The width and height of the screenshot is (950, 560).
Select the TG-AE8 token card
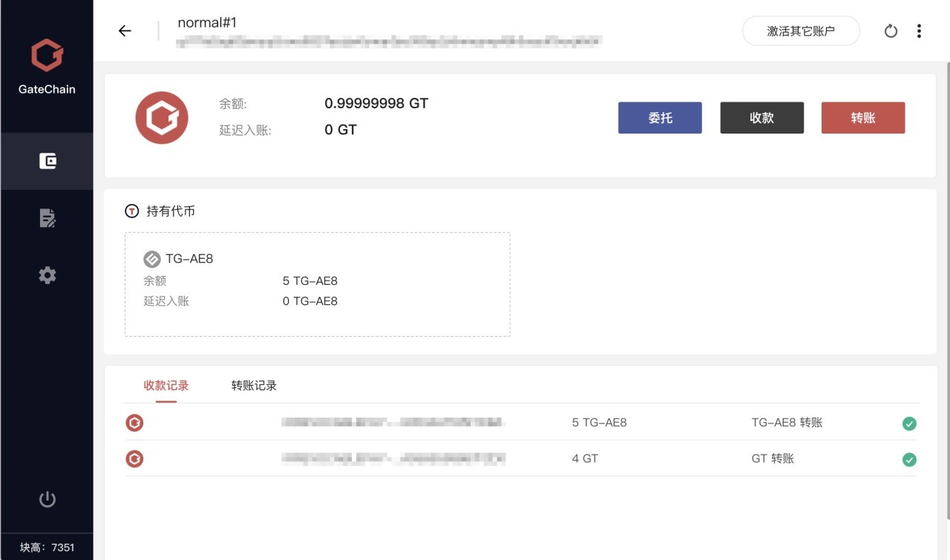tap(317, 284)
